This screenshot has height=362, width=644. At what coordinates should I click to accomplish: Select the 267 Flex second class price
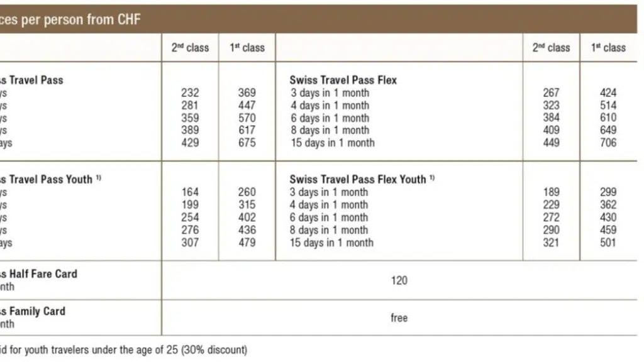point(551,93)
